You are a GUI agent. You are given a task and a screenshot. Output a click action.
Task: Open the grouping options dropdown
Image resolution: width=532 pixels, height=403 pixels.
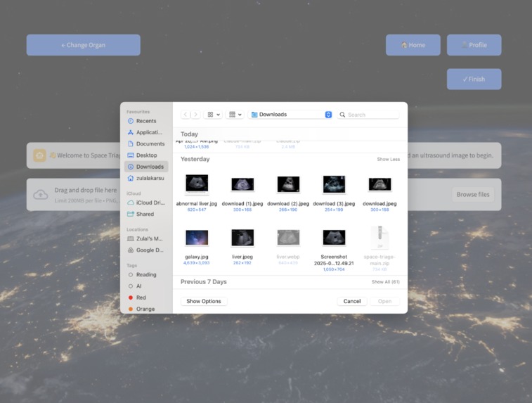point(235,115)
